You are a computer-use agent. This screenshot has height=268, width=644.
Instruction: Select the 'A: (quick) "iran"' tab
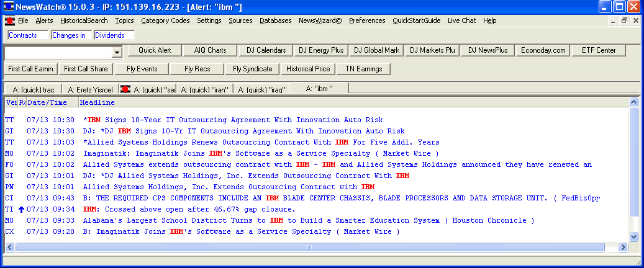click(x=205, y=89)
